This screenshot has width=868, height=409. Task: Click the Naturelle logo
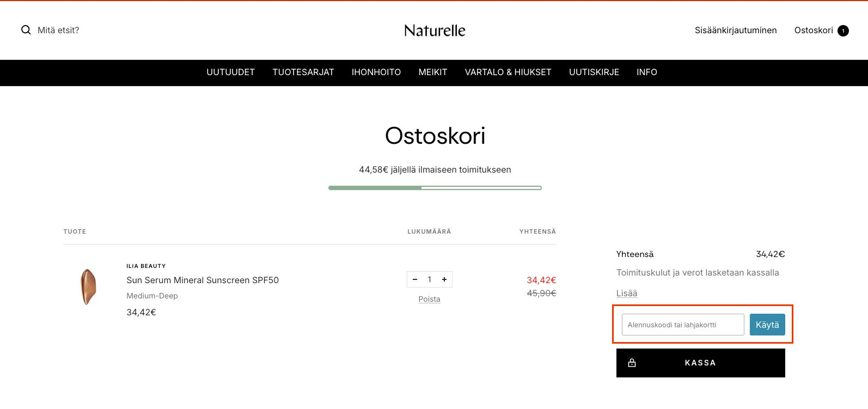[435, 30]
